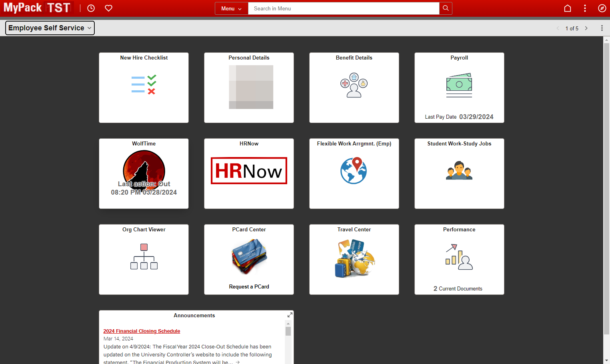Go to next homepage arrow

[586, 28]
